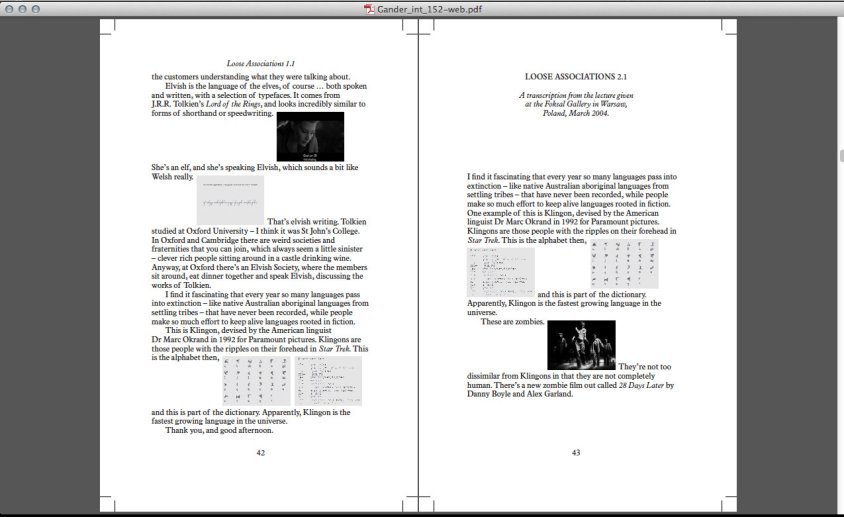The image size is (844, 517).
Task: Click the elf film still image
Action: point(310,137)
